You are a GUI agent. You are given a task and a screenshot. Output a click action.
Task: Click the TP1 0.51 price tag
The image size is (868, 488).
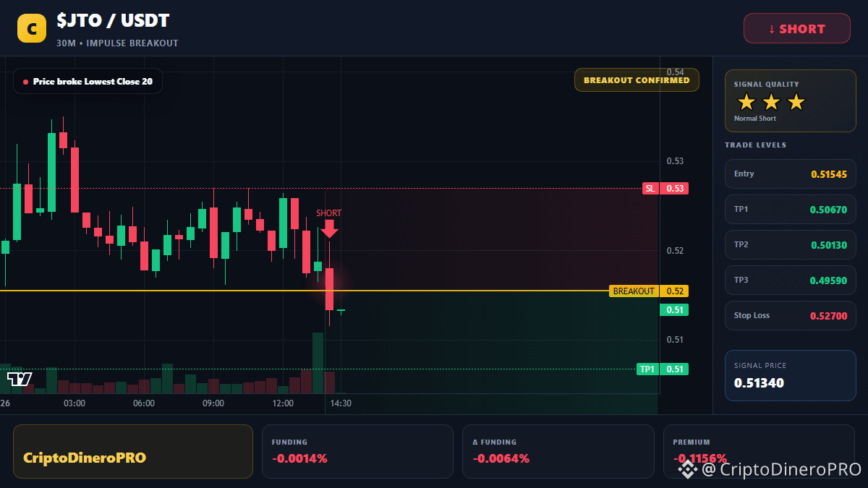pos(663,369)
